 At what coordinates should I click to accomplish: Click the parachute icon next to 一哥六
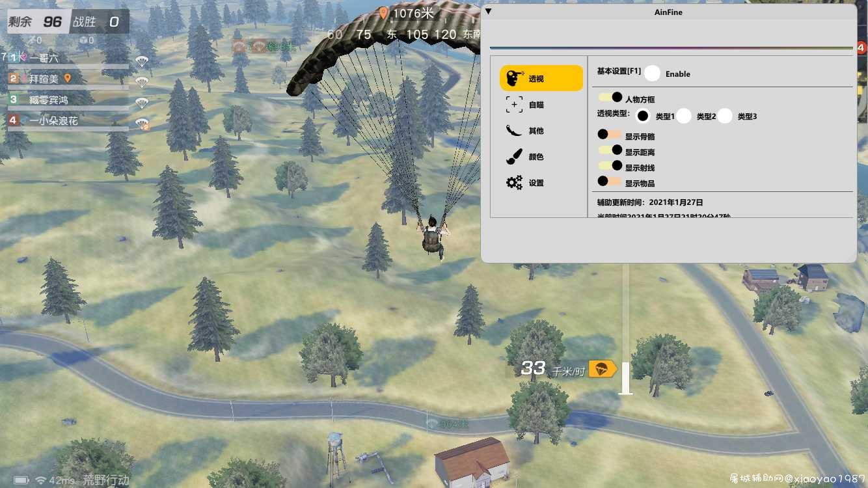point(142,61)
